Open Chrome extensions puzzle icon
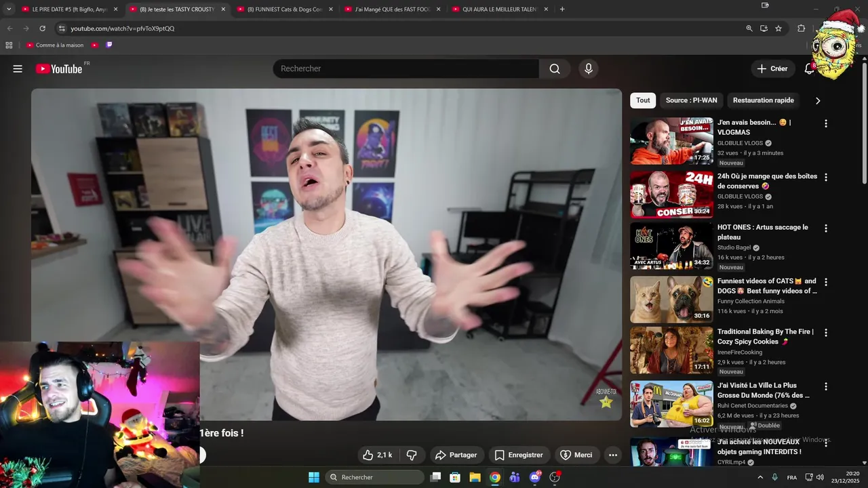The height and width of the screenshot is (488, 868). point(802,28)
